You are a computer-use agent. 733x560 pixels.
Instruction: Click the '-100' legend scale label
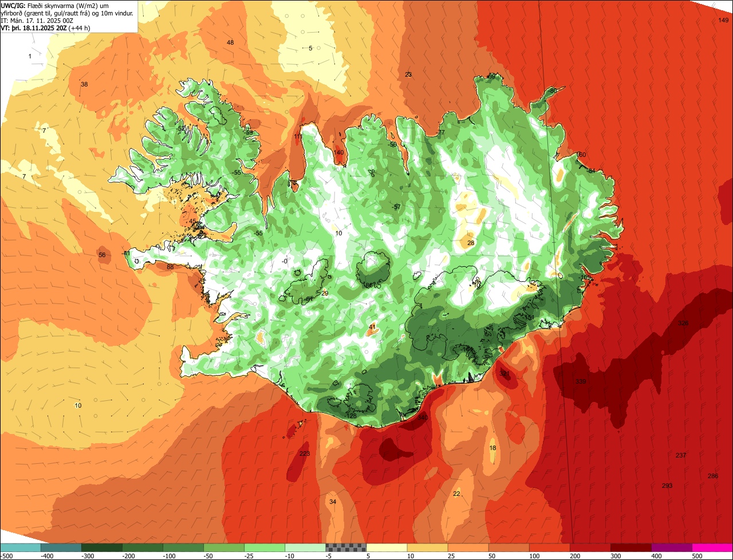tap(170, 556)
